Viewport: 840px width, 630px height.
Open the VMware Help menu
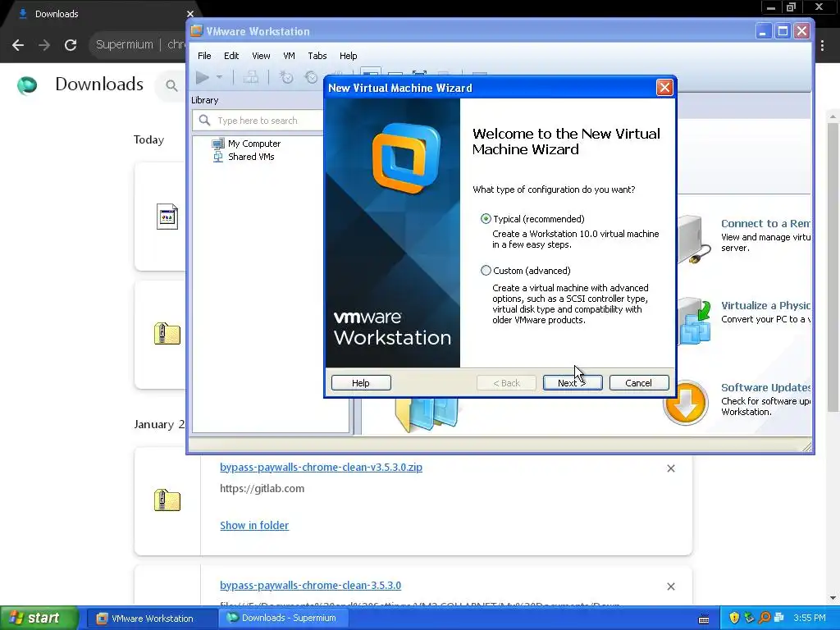348,56
